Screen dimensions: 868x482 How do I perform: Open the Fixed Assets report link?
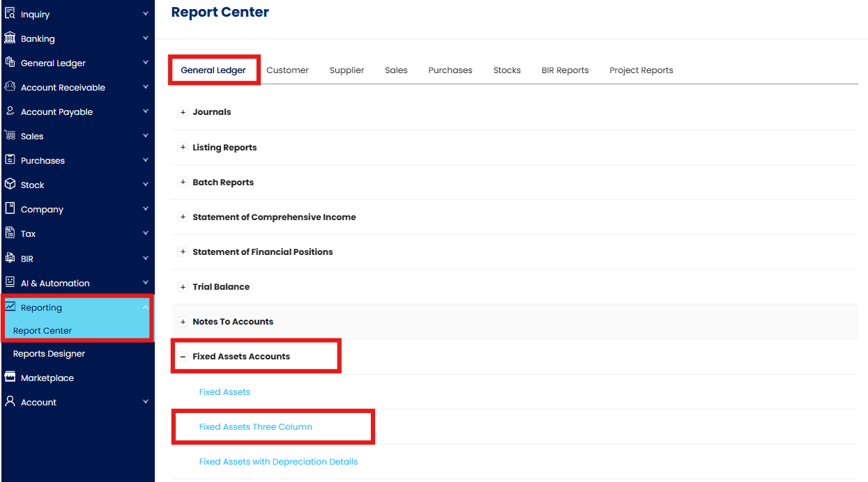coord(224,391)
